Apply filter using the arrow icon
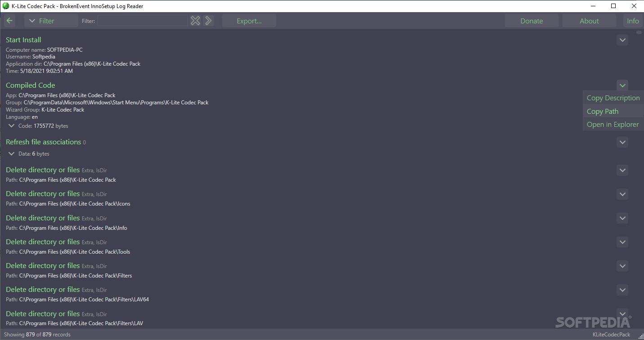 [208, 21]
